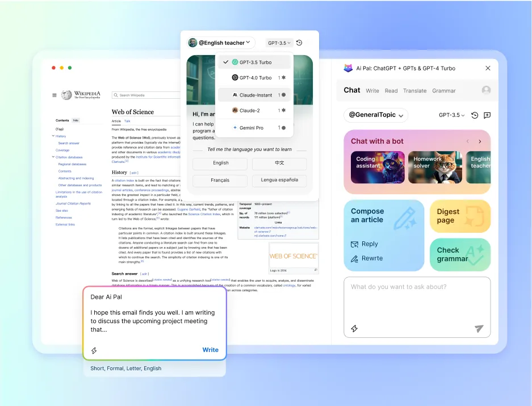
Task: Open GPT-3.5 model dropdown in sidebar
Action: coord(451,115)
